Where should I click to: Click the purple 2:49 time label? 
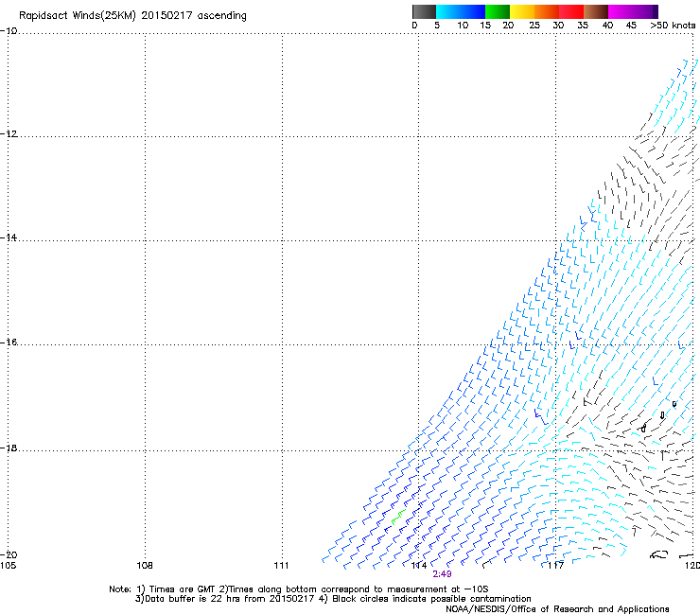(x=442, y=574)
